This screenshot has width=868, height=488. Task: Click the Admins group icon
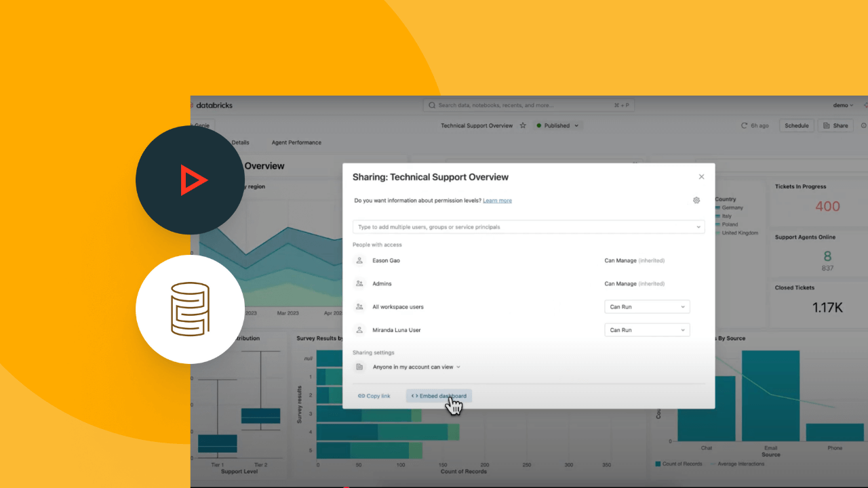(359, 284)
